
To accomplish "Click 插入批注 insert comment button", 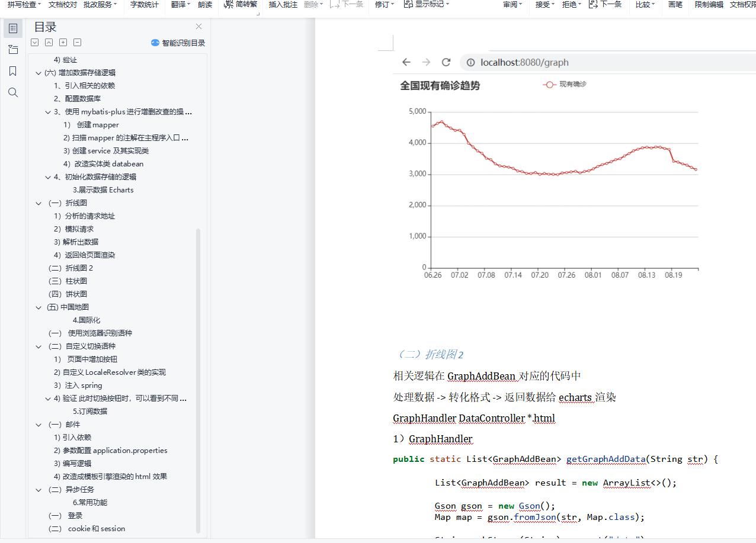I will [x=283, y=4].
